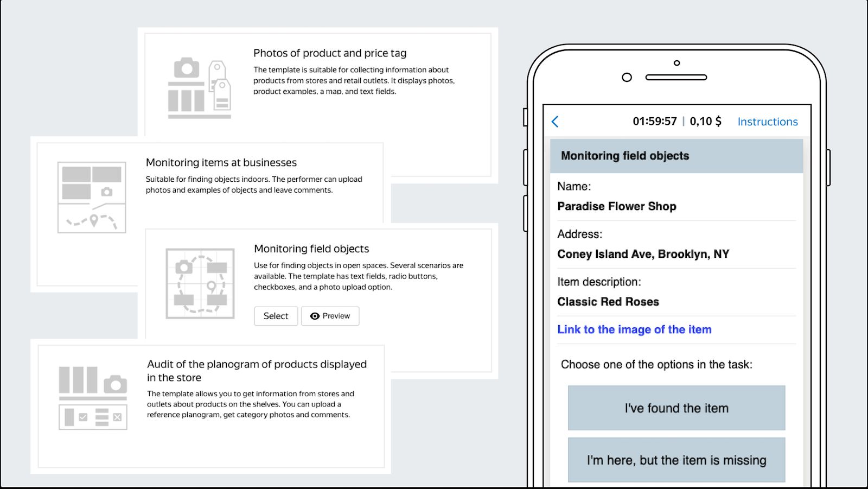The height and width of the screenshot is (489, 868).
Task: Click the Select button for Monitoring field objects
Action: [x=276, y=316]
